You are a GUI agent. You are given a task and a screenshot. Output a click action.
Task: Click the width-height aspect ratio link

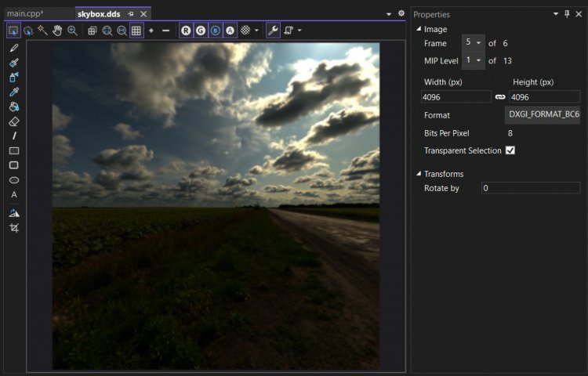[x=500, y=97]
